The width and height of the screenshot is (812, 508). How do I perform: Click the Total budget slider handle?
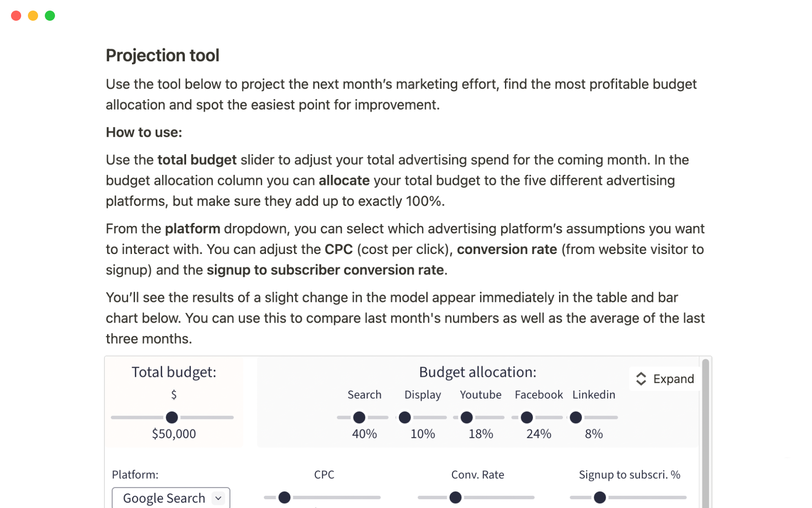pos(172,417)
